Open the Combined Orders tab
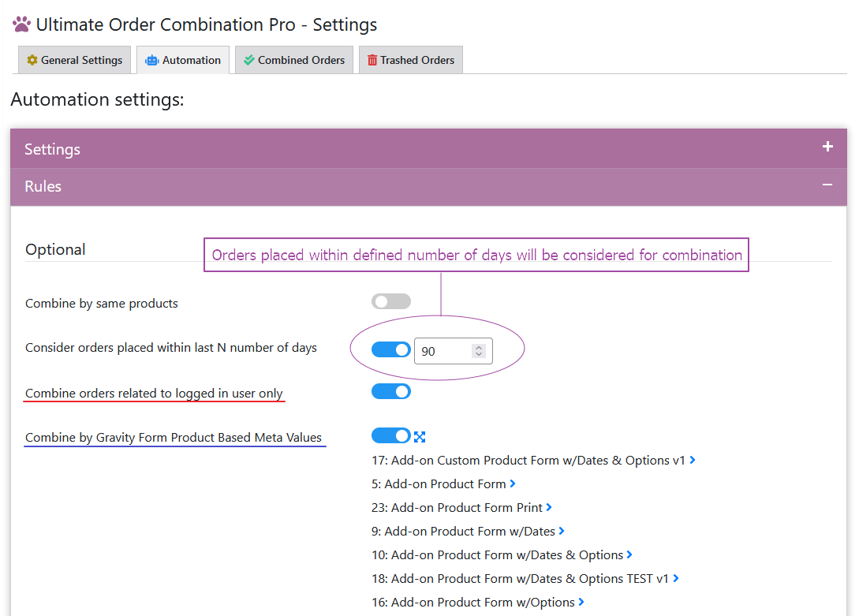This screenshot has width=859, height=616. (x=294, y=60)
